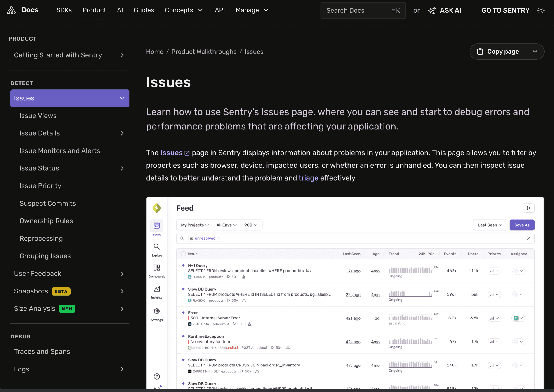
Task: Open Suspect Commits page
Action: point(47,204)
